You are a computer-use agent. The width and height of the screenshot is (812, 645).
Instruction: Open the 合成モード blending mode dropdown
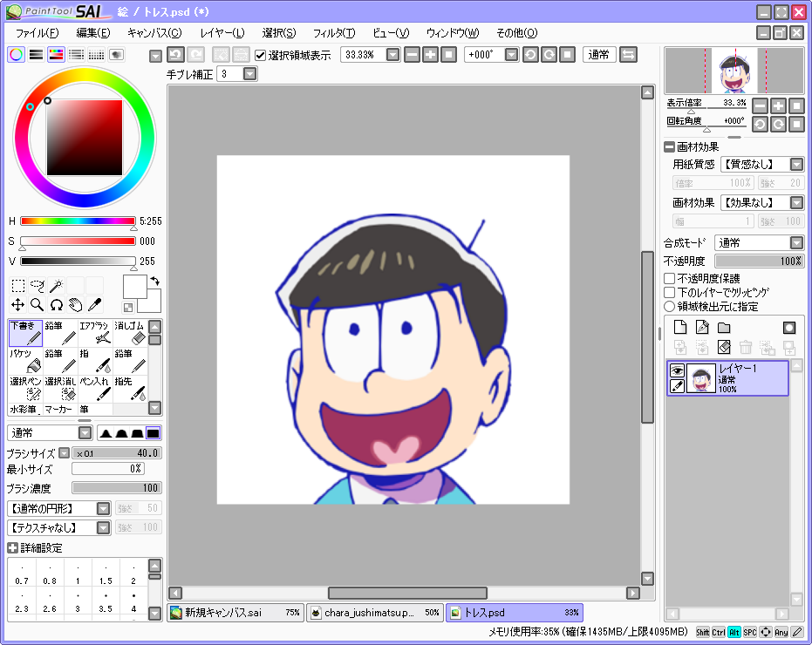point(796,242)
